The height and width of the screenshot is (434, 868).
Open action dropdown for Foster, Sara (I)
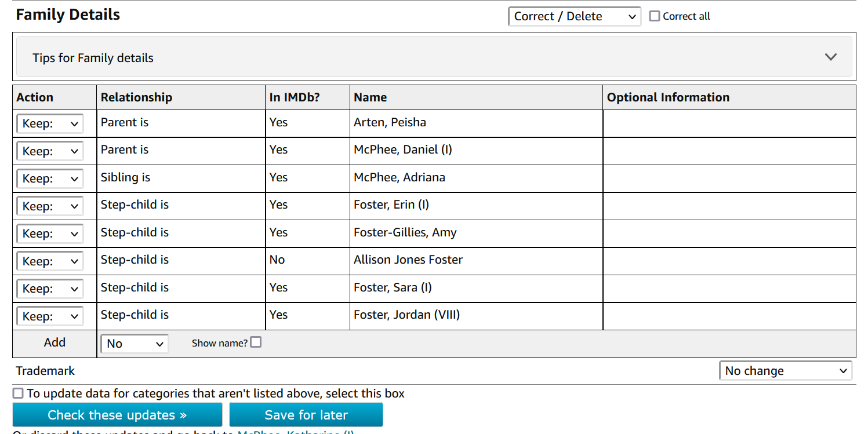tap(50, 289)
